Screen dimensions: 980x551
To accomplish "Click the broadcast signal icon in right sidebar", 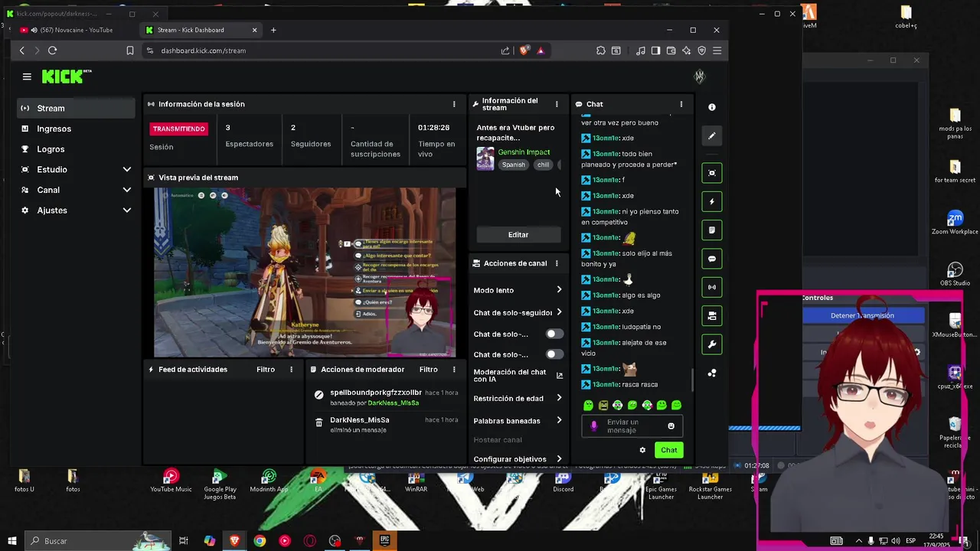I will [x=712, y=288].
